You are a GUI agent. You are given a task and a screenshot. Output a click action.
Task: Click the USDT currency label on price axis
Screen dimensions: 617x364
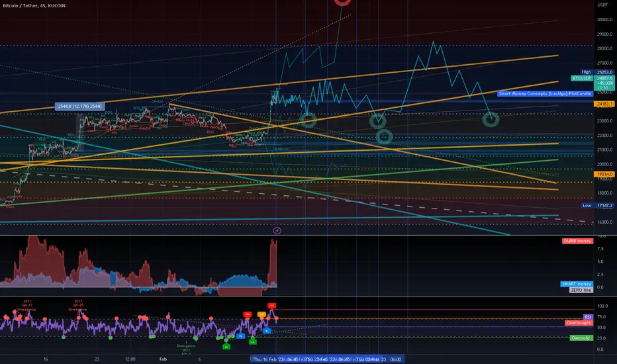pyautogui.click(x=602, y=5)
